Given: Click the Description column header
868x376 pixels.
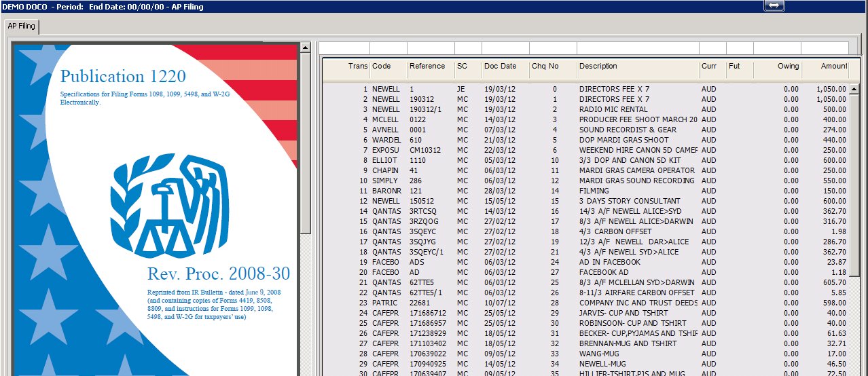Looking at the screenshot, I should click(638, 67).
